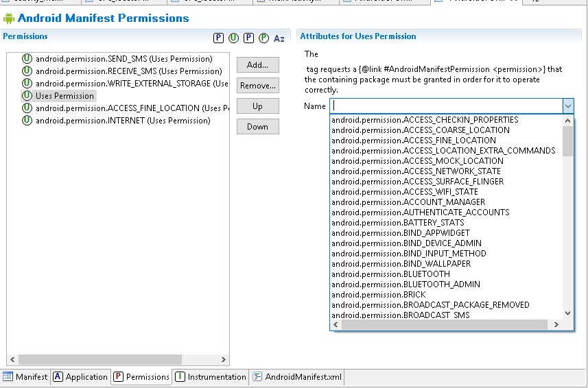
Task: Select android.permission.BIND_APPWIDGET from list
Action: (401, 233)
